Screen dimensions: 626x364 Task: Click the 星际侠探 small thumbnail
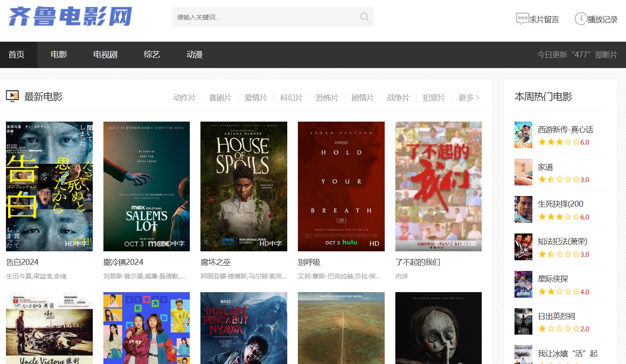523,284
